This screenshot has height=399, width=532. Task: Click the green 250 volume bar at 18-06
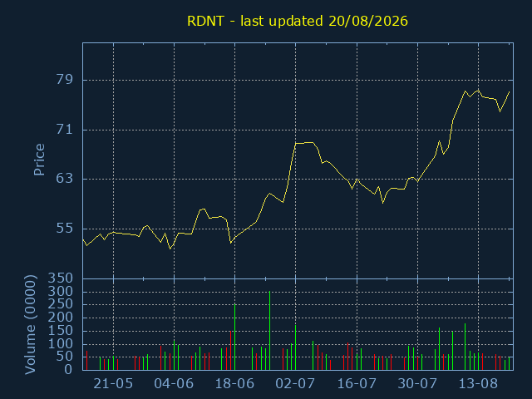click(234, 337)
